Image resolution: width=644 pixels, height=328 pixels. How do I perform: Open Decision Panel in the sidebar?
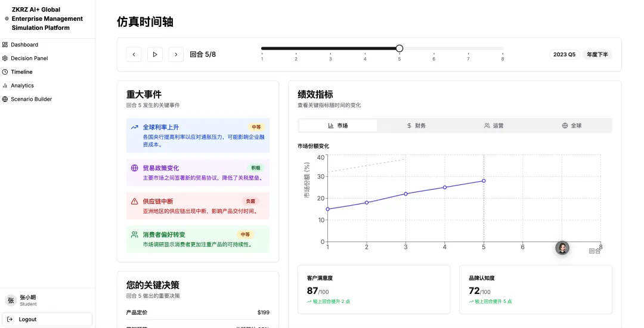[x=29, y=58]
